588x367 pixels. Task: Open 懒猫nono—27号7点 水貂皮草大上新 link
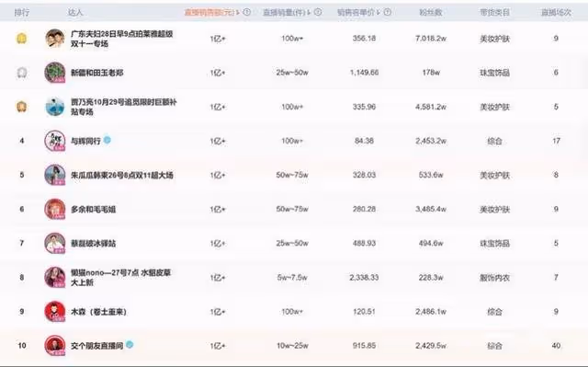[x=120, y=278]
